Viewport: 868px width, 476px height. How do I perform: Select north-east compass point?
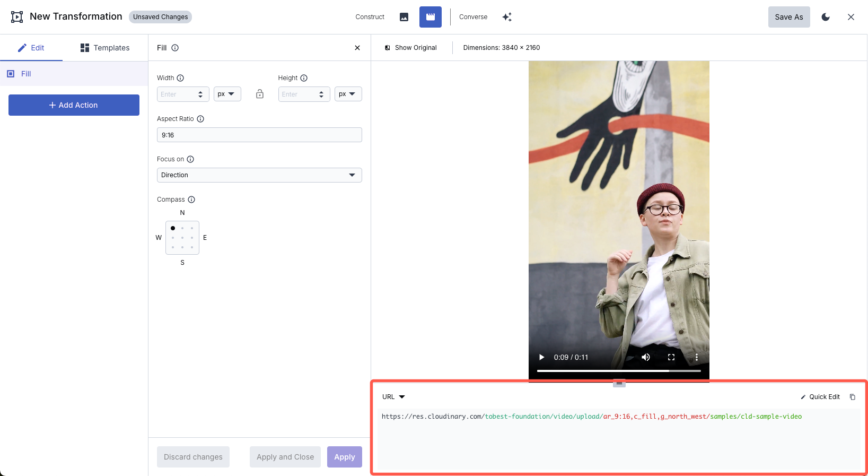click(x=192, y=228)
